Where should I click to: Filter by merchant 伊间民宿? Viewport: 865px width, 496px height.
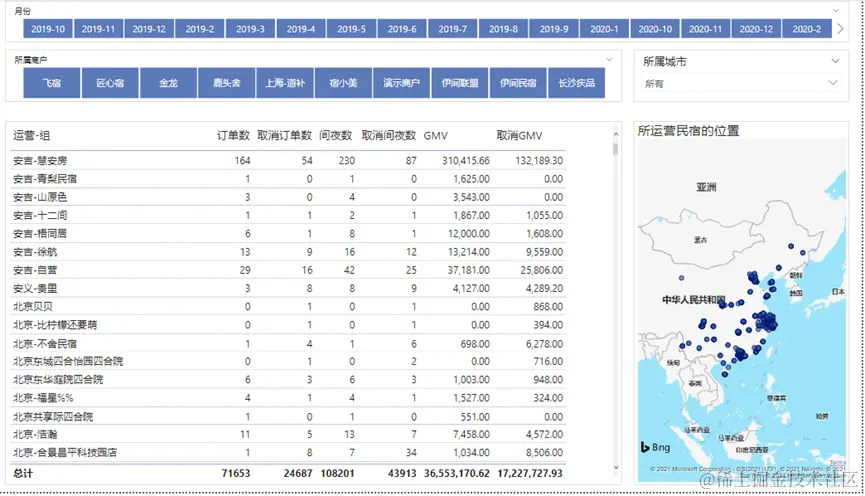[x=518, y=83]
